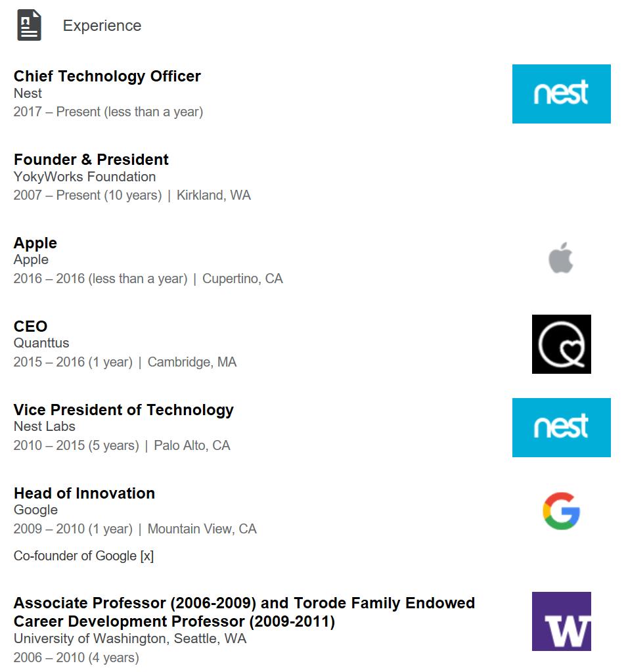
Task: Click the Head of Innovation title
Action: pos(85,493)
